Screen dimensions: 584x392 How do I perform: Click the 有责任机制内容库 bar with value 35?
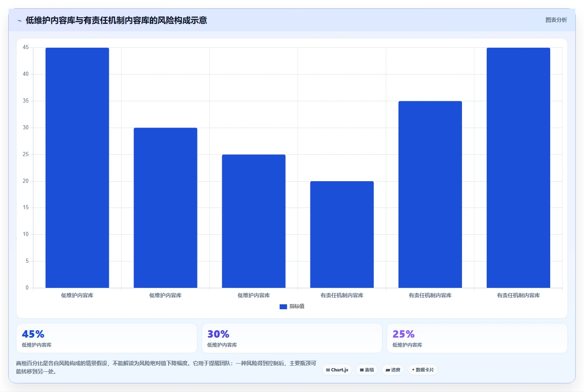[430, 194]
